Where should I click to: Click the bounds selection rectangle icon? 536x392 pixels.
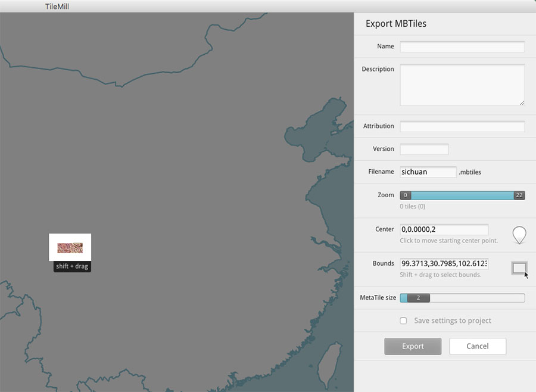[x=519, y=268]
